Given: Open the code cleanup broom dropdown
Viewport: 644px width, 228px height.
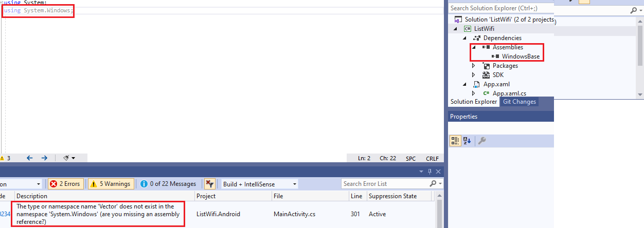Looking at the screenshot, I should (69, 158).
